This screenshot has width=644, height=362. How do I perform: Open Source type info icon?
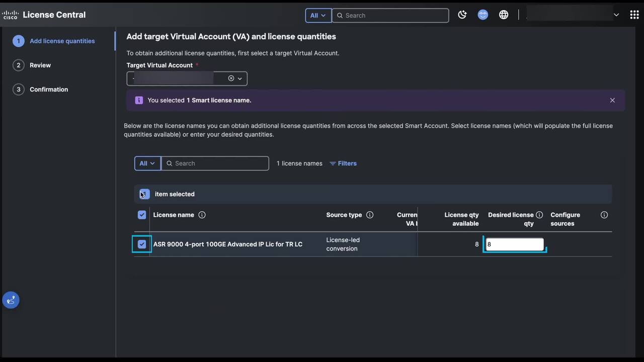click(x=370, y=215)
